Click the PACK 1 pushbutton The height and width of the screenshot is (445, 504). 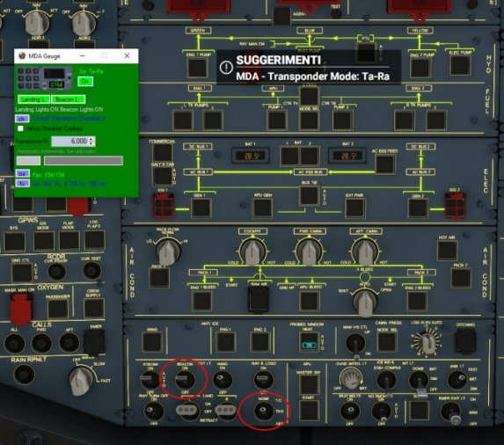[x=160, y=277]
